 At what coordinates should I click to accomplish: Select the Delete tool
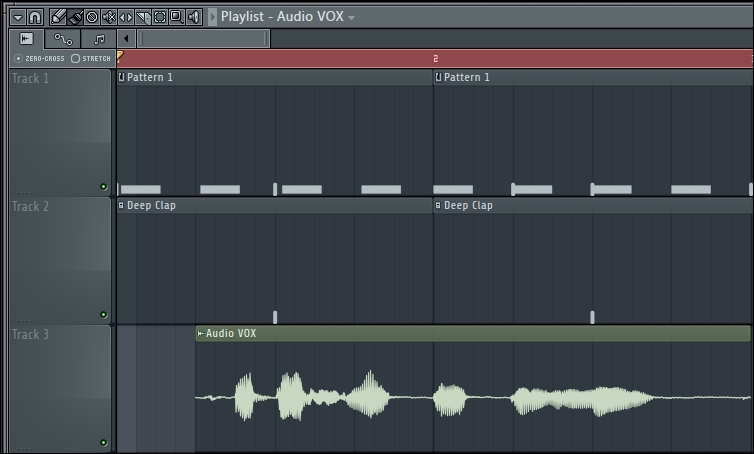pyautogui.click(x=92, y=17)
